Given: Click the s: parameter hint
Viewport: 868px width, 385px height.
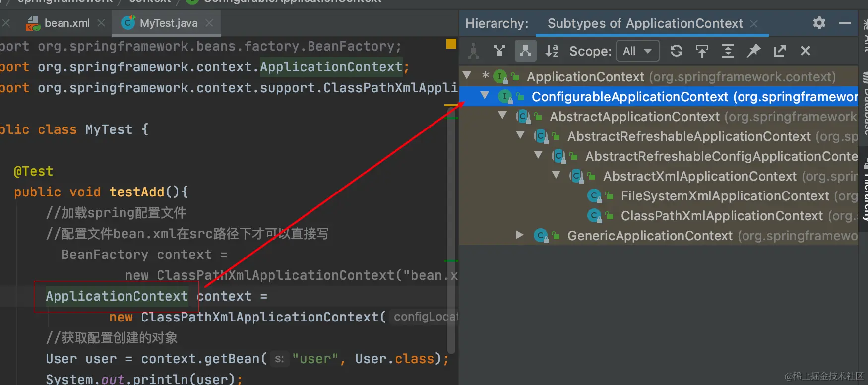Looking at the screenshot, I should 279,359.
